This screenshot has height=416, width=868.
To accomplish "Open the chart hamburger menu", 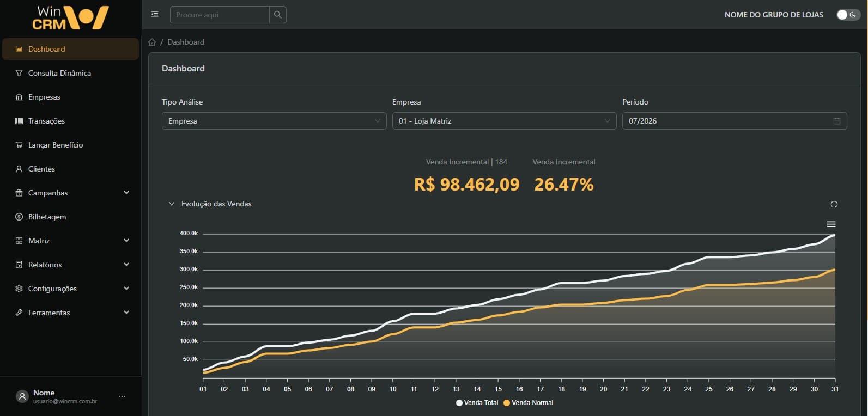I will tap(831, 224).
